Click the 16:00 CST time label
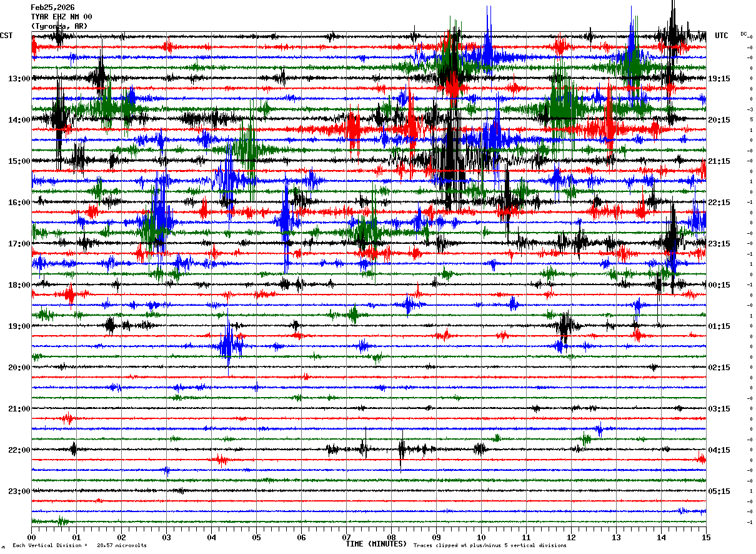 pyautogui.click(x=19, y=203)
